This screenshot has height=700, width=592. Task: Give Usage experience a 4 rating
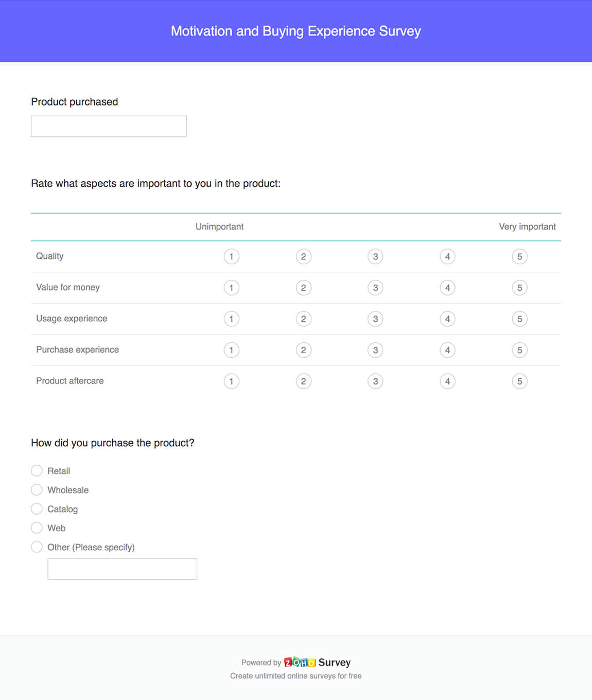tap(447, 319)
